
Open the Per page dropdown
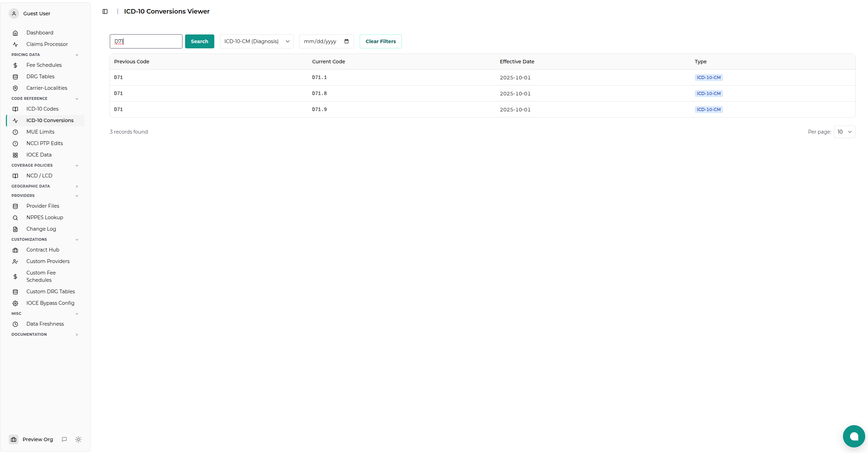pyautogui.click(x=844, y=132)
